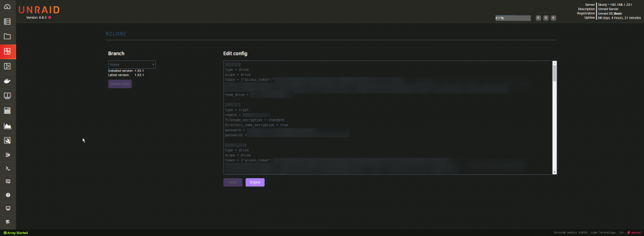Click the 61% usage progress bar
644x236 pixels.
(513, 18)
